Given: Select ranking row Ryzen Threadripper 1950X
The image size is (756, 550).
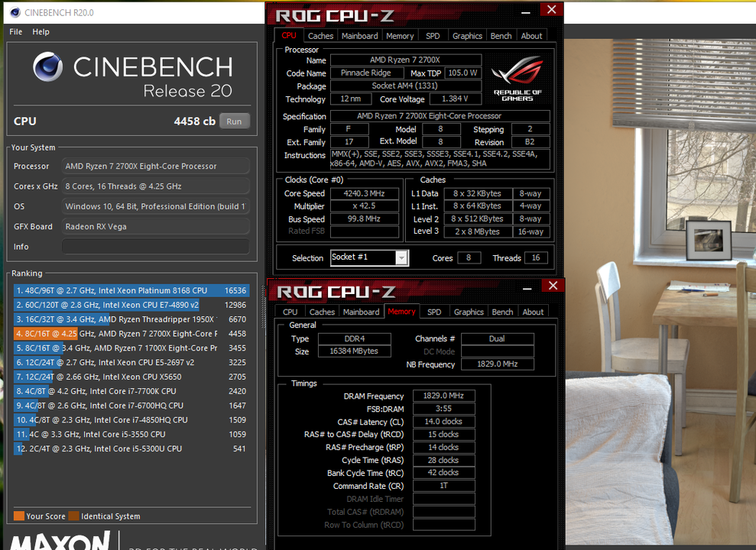Looking at the screenshot, I should [131, 319].
